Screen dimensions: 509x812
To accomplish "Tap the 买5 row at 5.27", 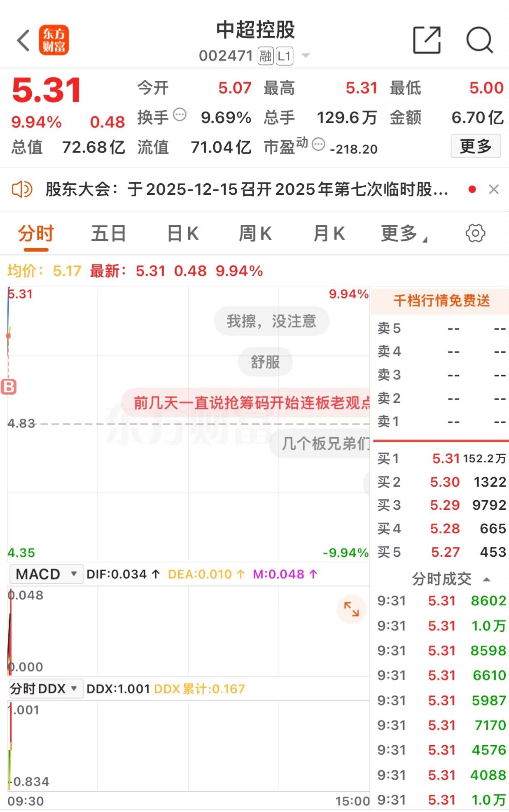I will [x=441, y=552].
